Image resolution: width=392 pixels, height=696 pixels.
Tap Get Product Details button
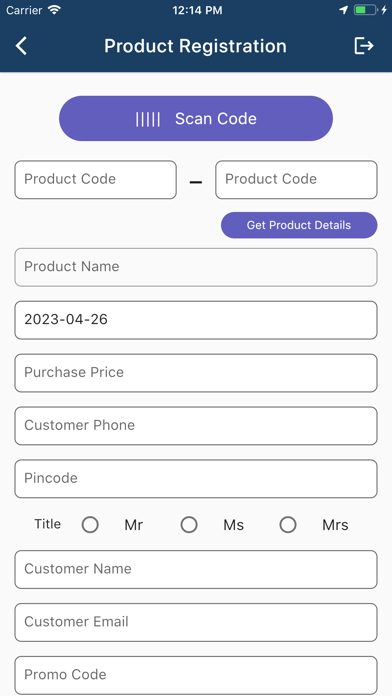tap(299, 225)
